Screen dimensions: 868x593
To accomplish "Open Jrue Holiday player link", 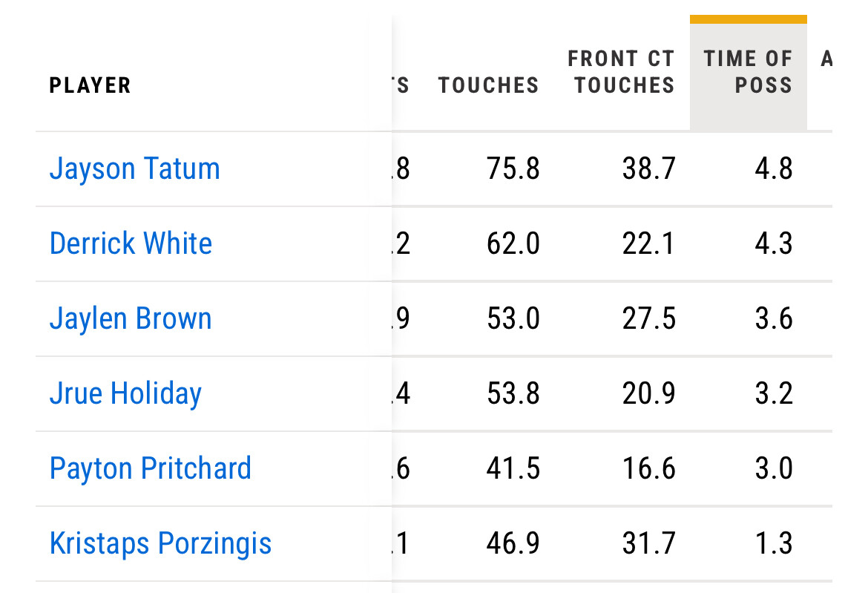I will point(125,394).
